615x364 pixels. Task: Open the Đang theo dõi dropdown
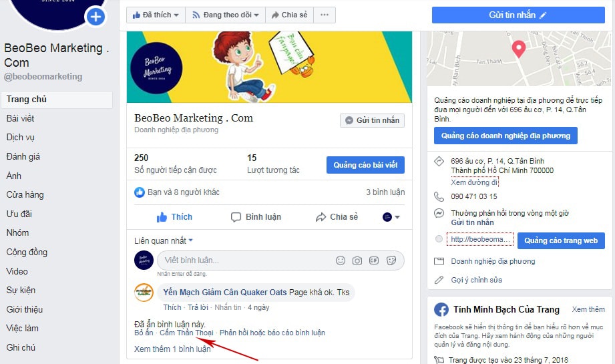pos(226,15)
